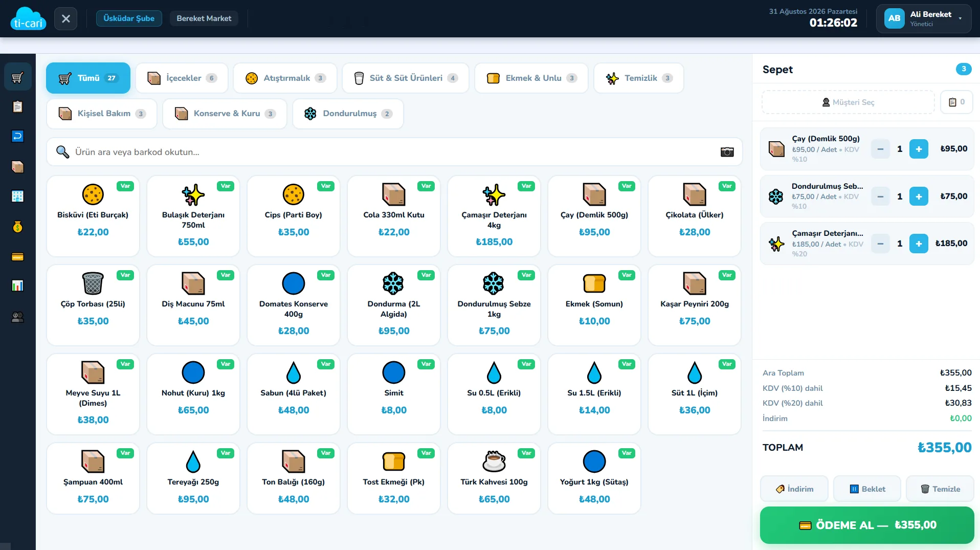The image size is (980, 550).
Task: Click the camera barcode scan icon
Action: [x=727, y=152]
